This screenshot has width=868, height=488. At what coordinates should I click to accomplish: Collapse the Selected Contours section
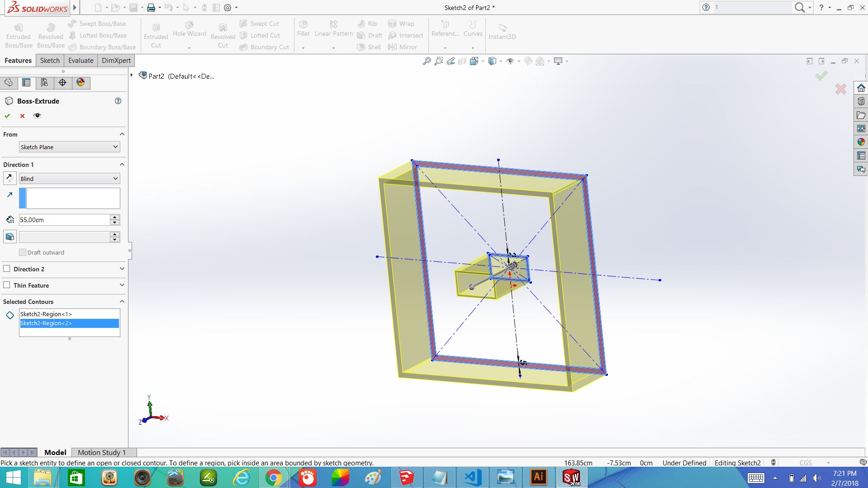click(122, 301)
